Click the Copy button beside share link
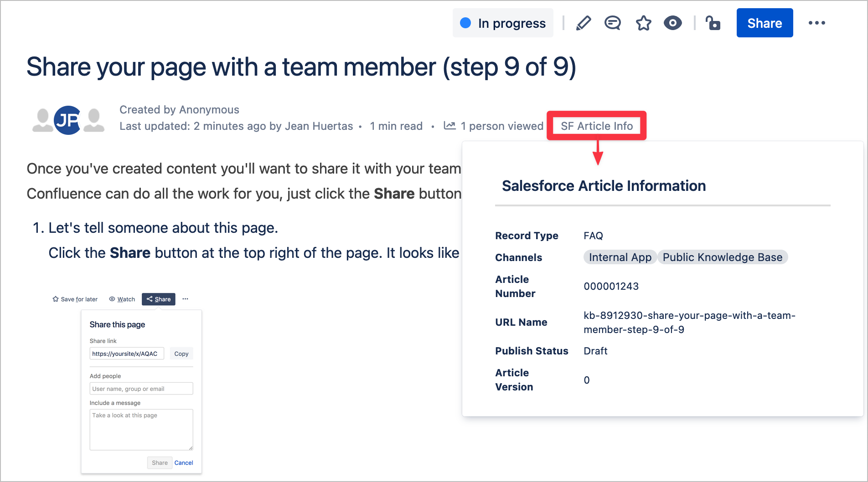Screen dimensions: 868x482 (181, 354)
